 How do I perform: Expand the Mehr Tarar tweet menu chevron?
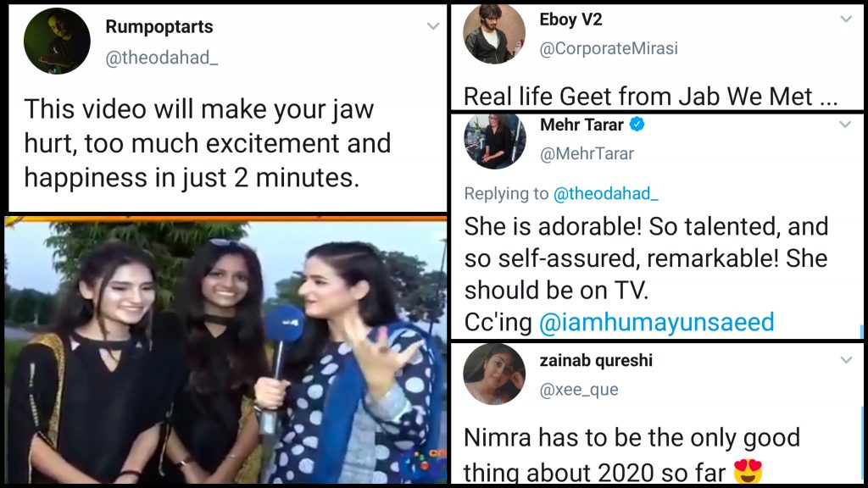845,125
